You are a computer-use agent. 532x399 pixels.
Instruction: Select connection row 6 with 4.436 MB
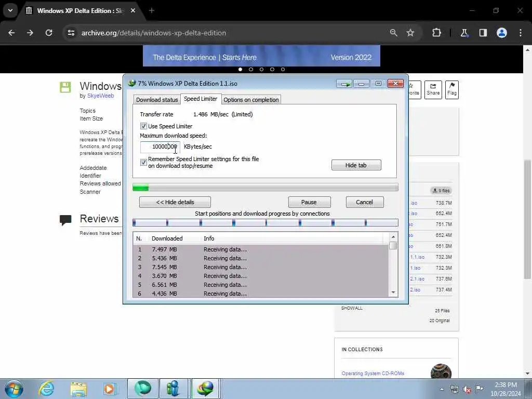261,293
